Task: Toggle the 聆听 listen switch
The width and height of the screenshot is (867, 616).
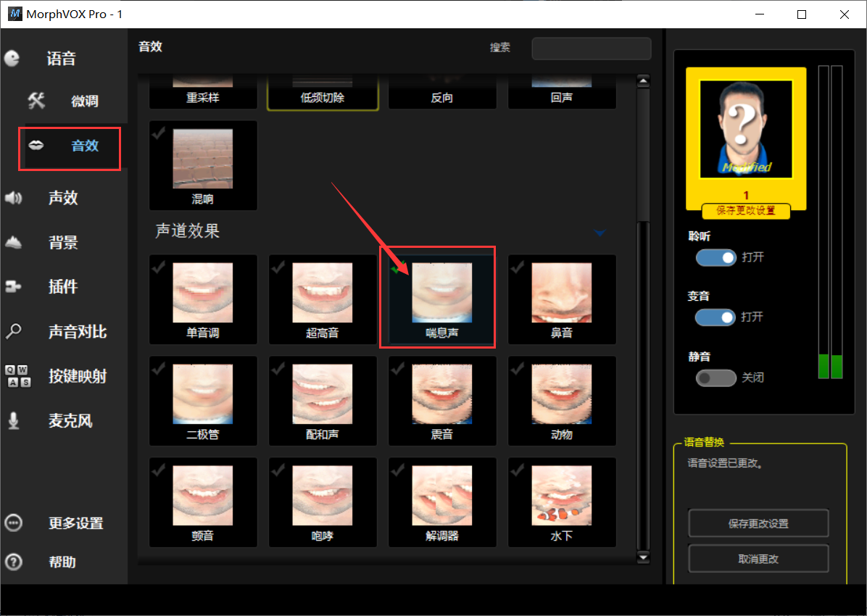Action: (715, 258)
